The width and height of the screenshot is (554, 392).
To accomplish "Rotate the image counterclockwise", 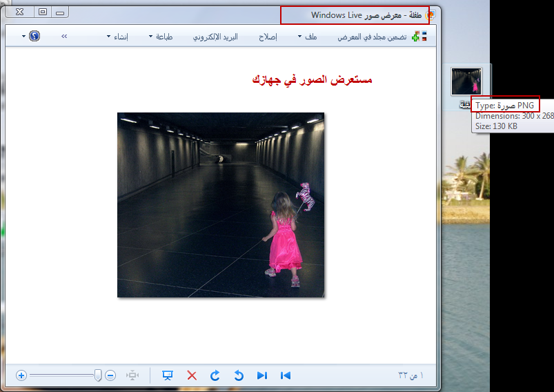I will (x=239, y=375).
